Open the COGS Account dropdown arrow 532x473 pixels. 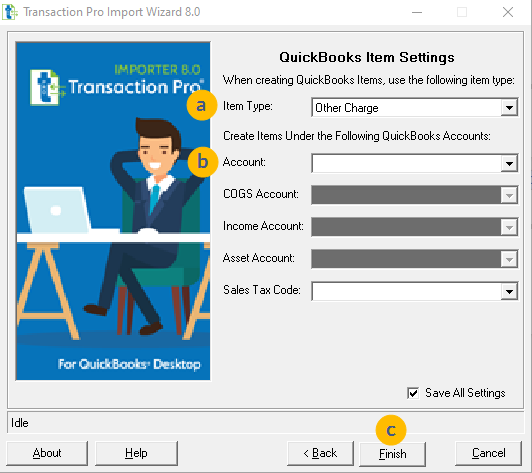pyautogui.click(x=509, y=195)
